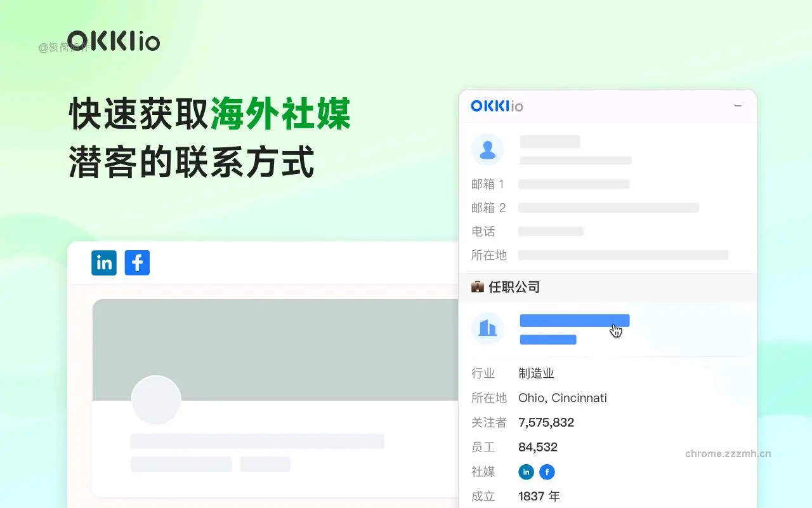Select the 邮箱 2 field value
The image size is (812, 508).
coord(607,208)
